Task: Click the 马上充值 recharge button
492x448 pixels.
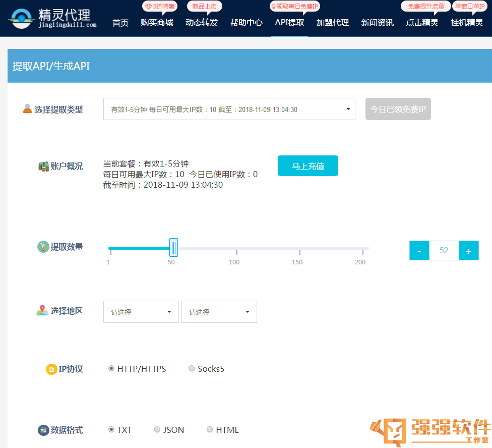Action: point(308,166)
